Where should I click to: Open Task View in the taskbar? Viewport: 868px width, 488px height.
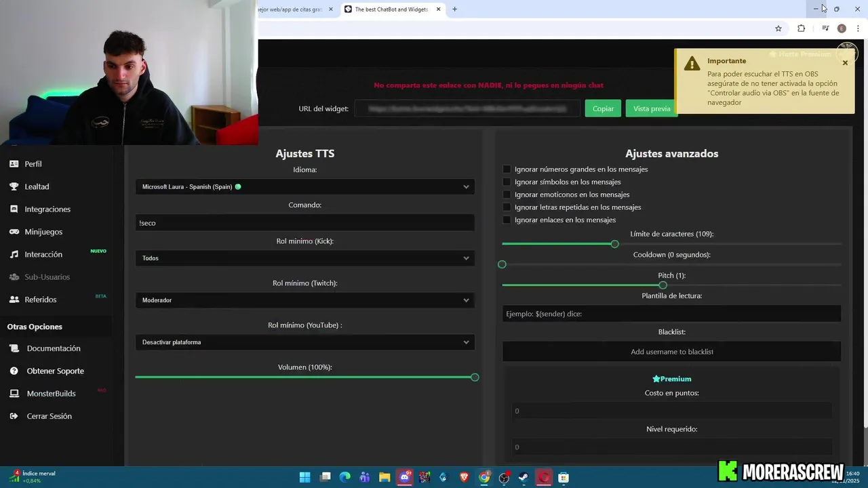click(325, 477)
